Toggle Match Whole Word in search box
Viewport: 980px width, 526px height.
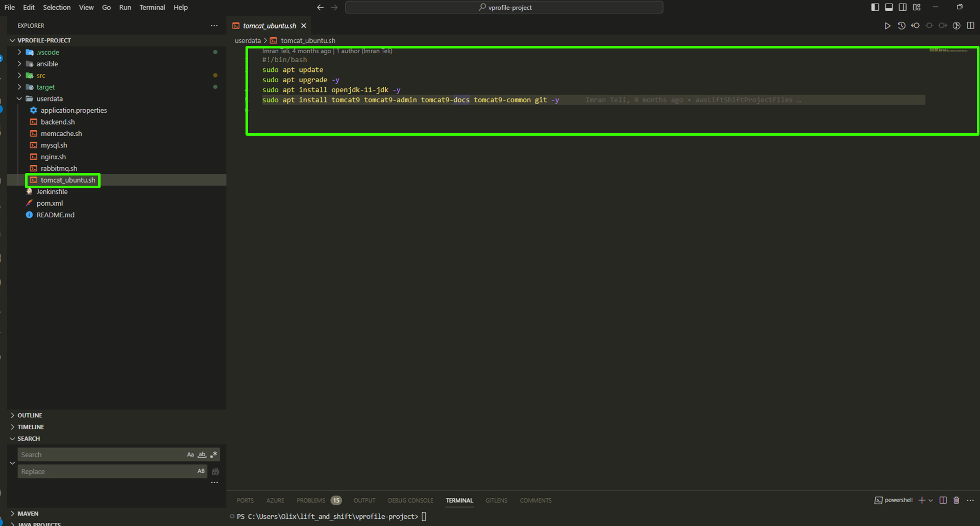(202, 455)
